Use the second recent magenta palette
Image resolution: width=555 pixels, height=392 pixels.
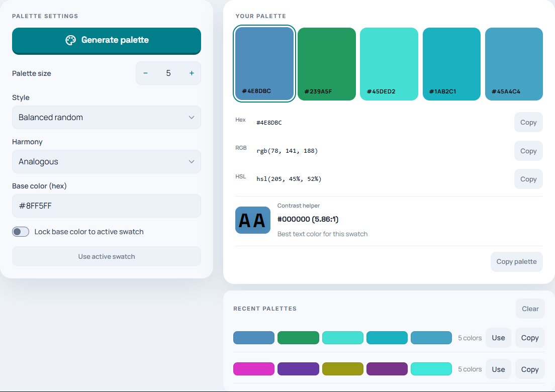[x=498, y=369]
